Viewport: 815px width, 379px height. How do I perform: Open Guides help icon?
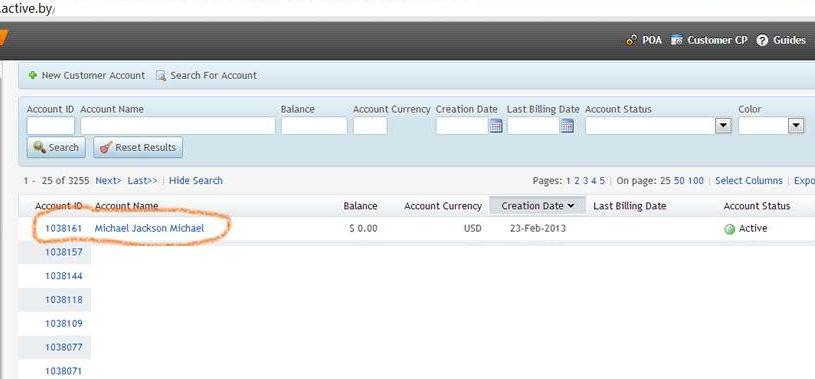[762, 40]
